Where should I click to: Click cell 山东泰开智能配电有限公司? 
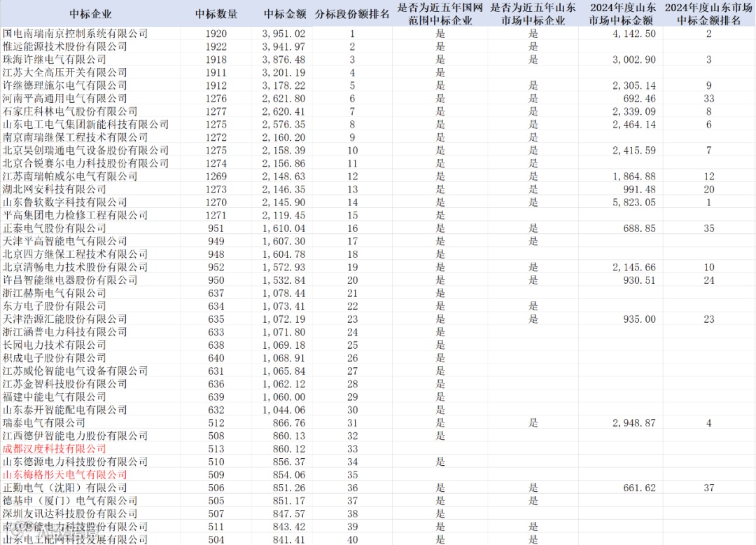click(64, 410)
